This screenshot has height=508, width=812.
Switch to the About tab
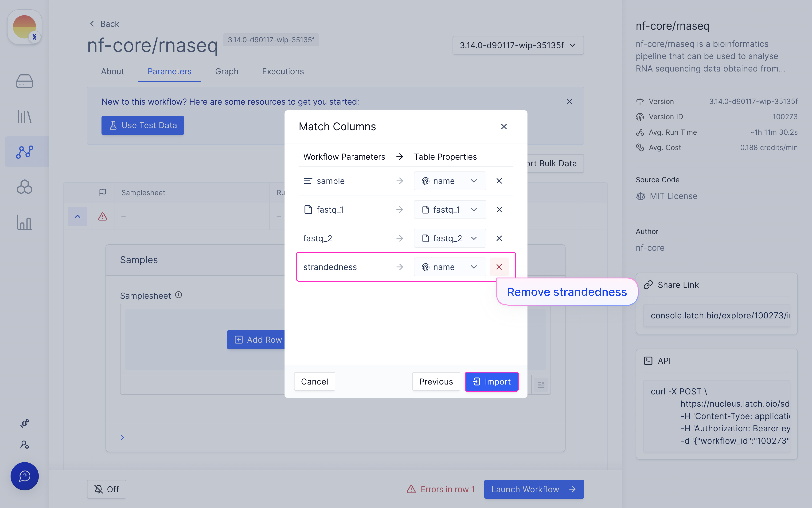click(112, 71)
